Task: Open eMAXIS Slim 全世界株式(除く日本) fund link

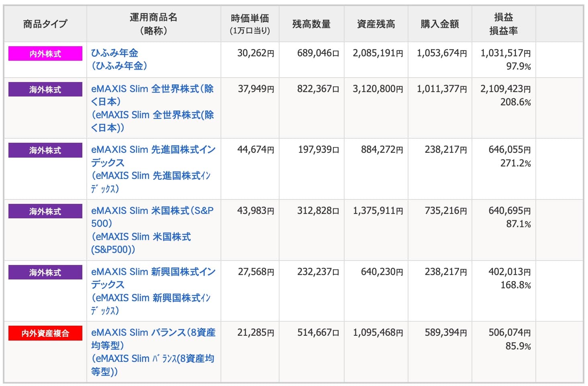Action: click(x=153, y=108)
